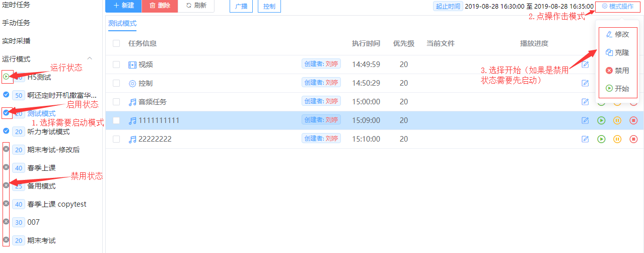Click the music note icon of 音频任务
Image resolution: width=644 pixels, height=253 pixels.
pos(132,102)
